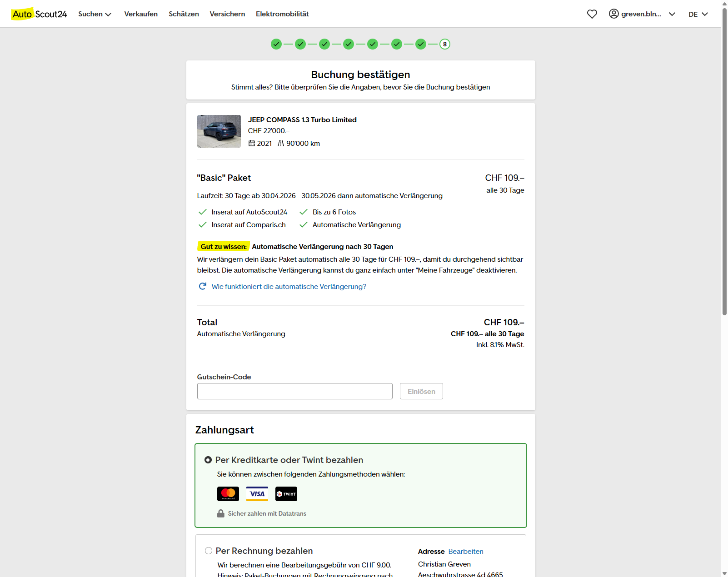Viewport: 728px width, 577px height.
Task: Click the road icon beside 90'000 km
Action: pos(281,143)
